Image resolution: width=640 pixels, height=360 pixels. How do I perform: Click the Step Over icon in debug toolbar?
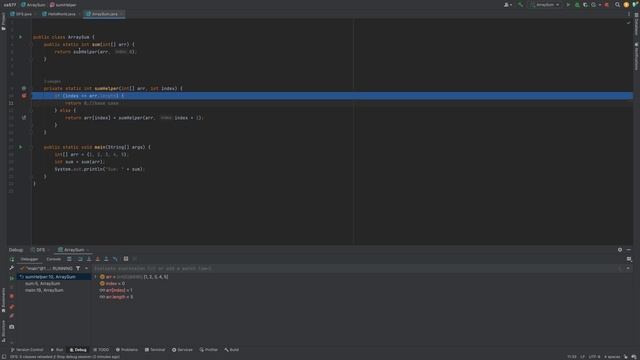pos(80,259)
